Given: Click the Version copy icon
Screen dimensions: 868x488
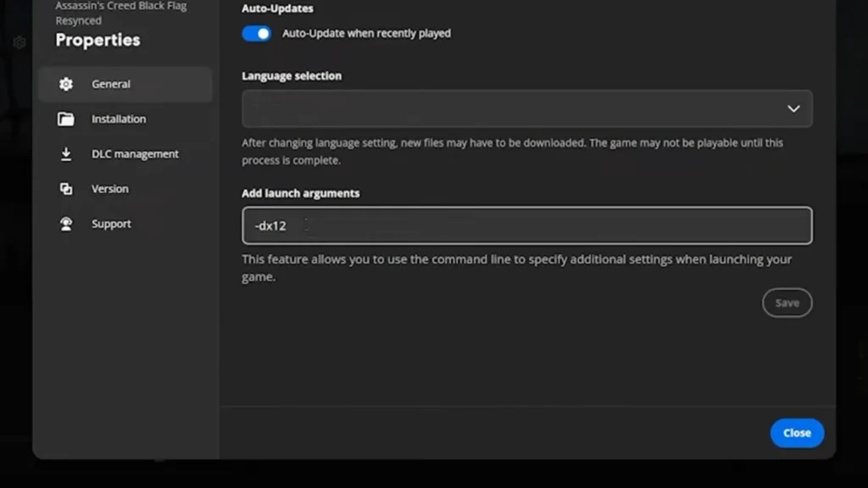Looking at the screenshot, I should pyautogui.click(x=66, y=189).
